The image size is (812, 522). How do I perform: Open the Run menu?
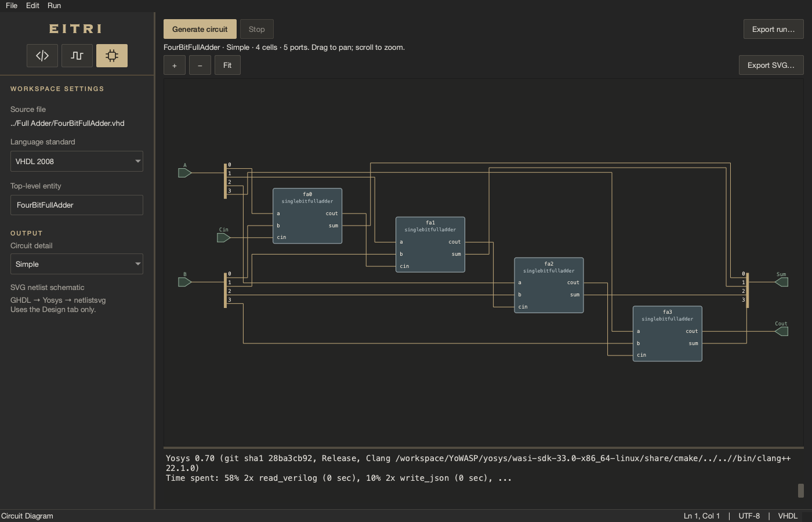point(54,5)
